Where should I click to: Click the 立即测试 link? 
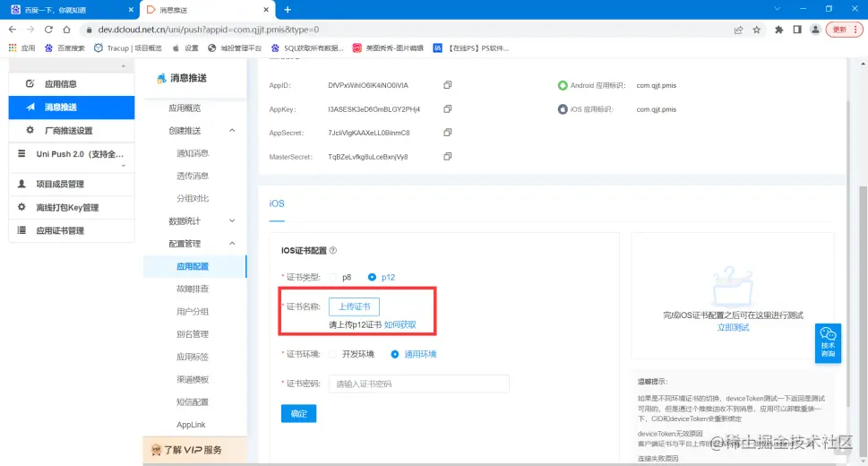pyautogui.click(x=733, y=327)
